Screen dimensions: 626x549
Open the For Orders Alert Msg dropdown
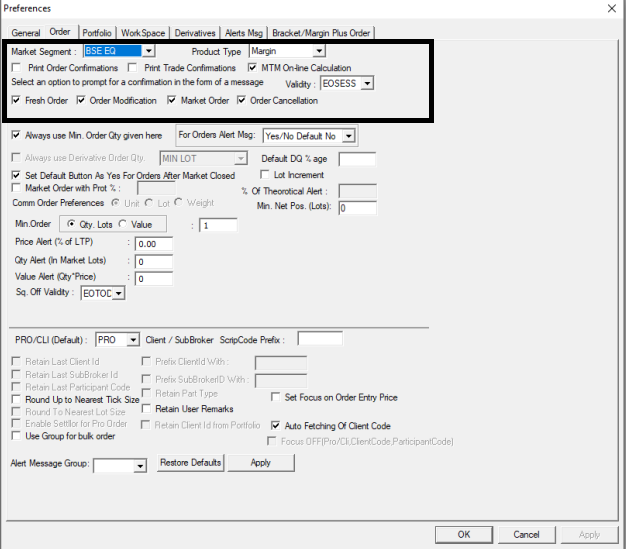pos(349,136)
